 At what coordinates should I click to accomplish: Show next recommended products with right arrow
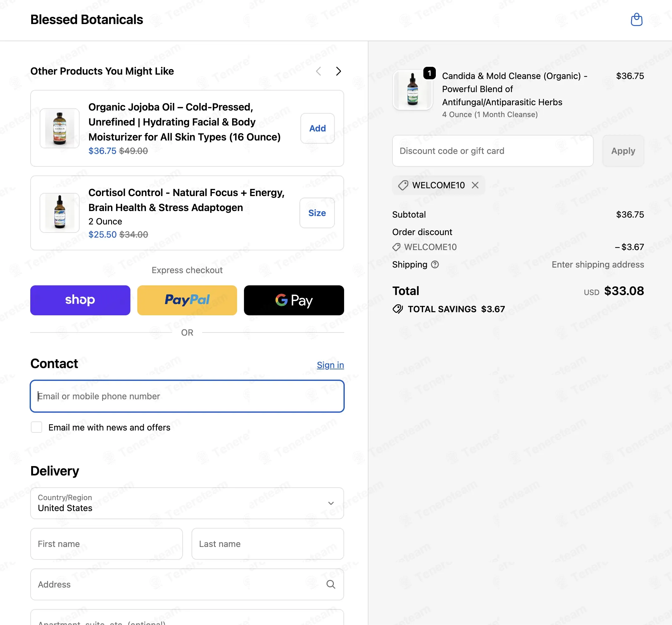338,71
